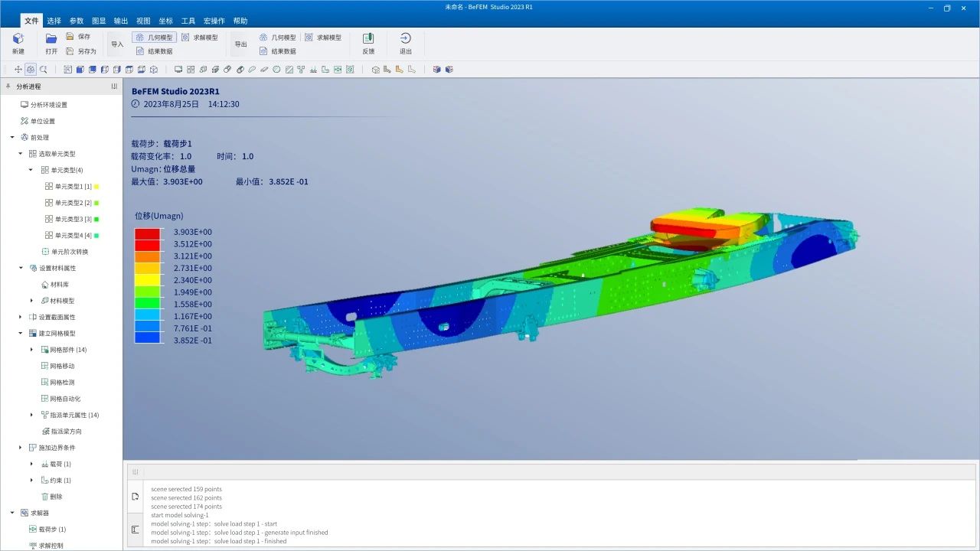
Task: Click the yellow swatch beside 单元类型1 [1]
Action: pos(96,187)
